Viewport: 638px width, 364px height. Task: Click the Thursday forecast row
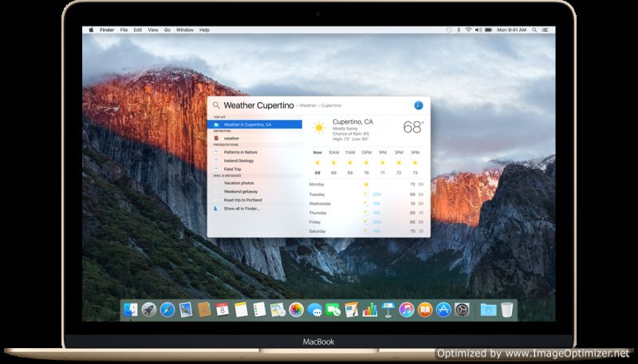tap(366, 213)
